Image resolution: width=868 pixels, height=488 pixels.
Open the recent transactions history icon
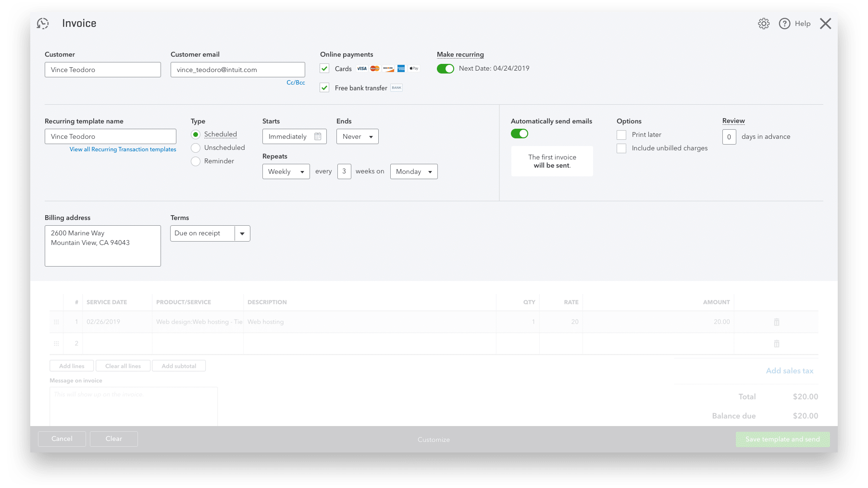click(43, 24)
